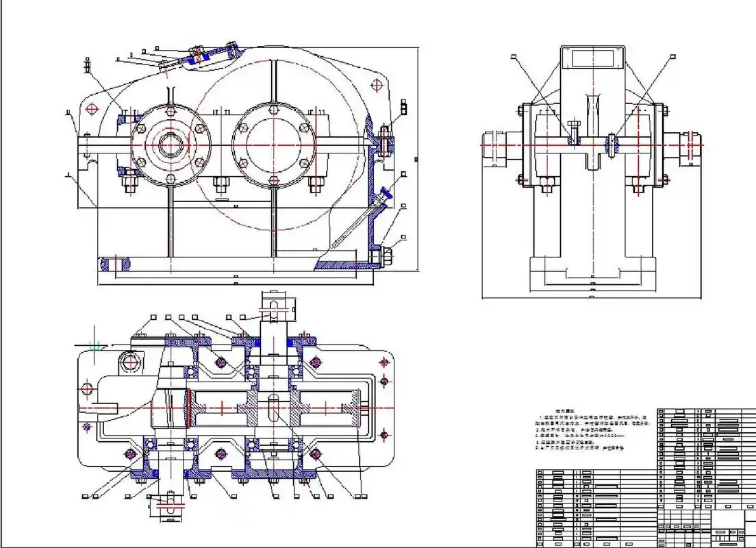Click the left shaft end in side view

(494, 146)
